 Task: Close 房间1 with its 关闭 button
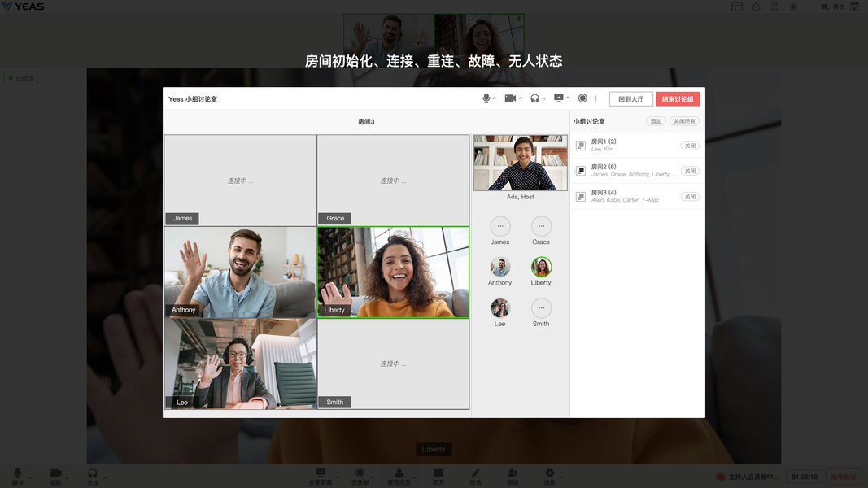click(x=690, y=146)
